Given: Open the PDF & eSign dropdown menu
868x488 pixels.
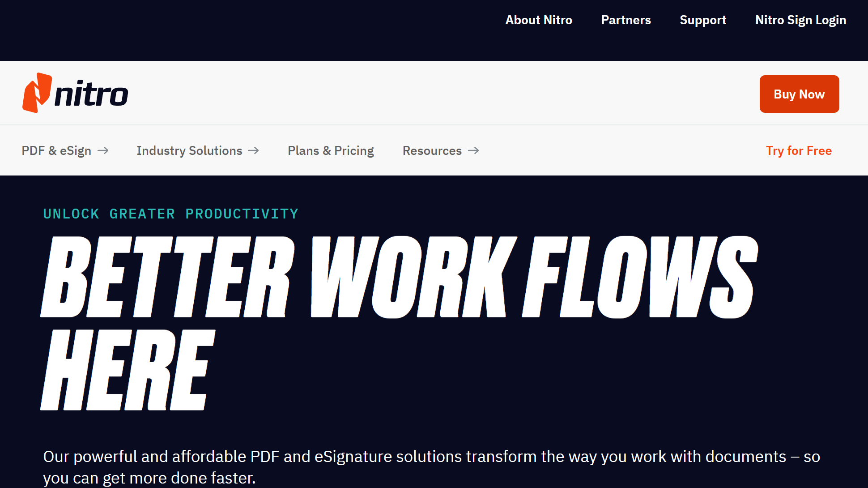Looking at the screenshot, I should 65,150.
